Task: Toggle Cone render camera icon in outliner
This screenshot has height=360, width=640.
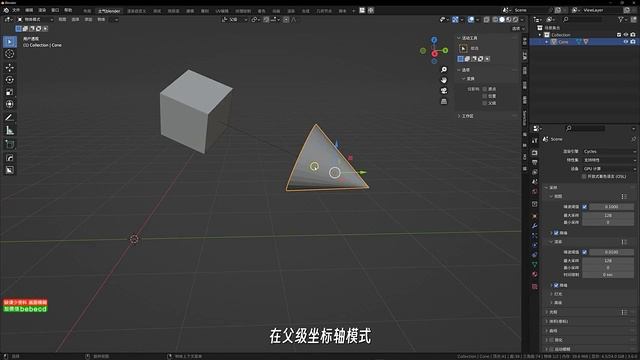Action: click(633, 42)
